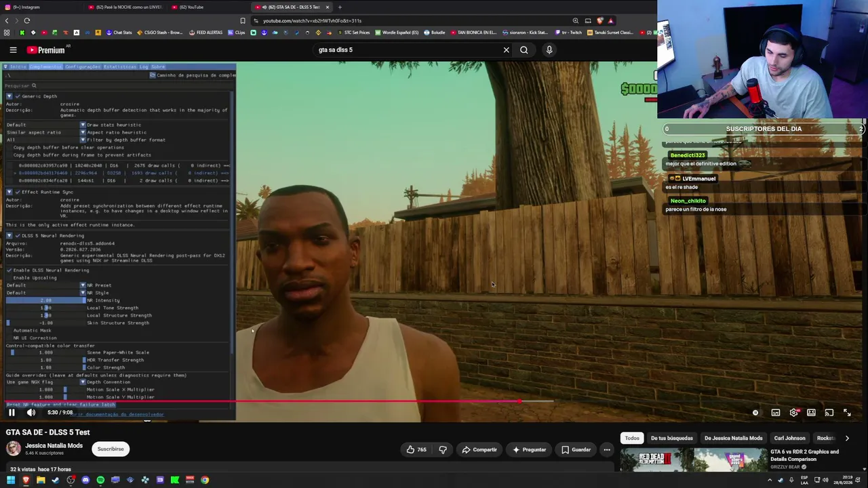The image size is (868, 488).
Task: Open the Log tab in the overlay
Action: coord(144,66)
